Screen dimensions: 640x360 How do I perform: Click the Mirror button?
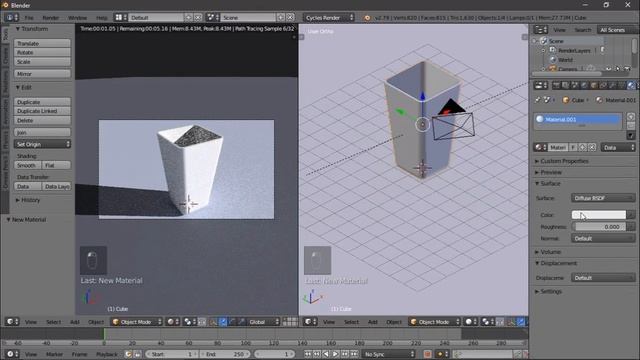42,74
